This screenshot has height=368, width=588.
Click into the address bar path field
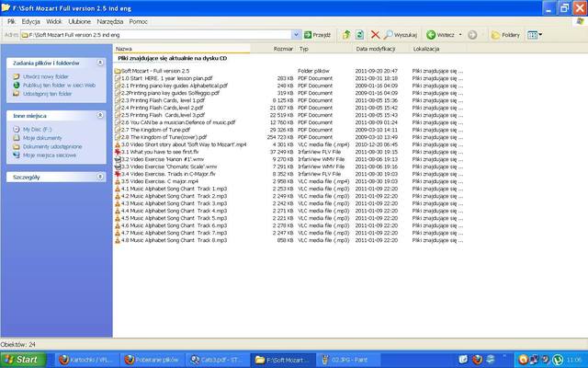(x=156, y=35)
